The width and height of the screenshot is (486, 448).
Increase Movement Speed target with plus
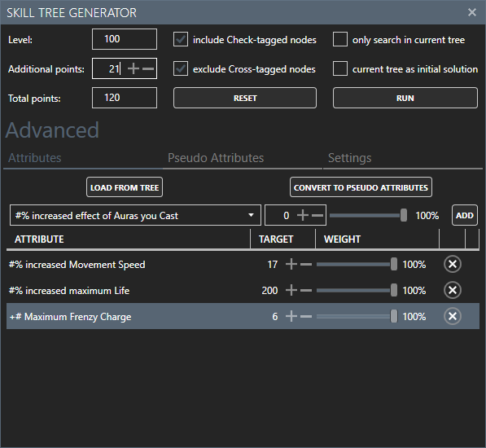pyautogui.click(x=291, y=265)
